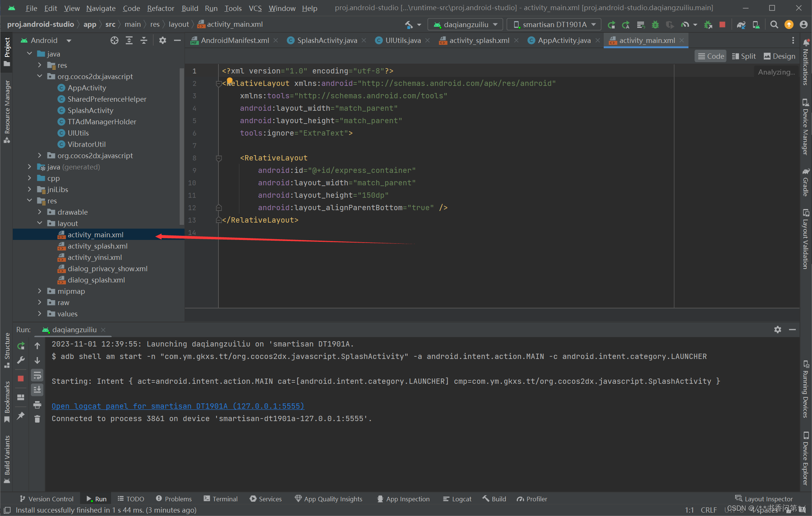Select activity_splash.xml in the project tree

coord(98,246)
